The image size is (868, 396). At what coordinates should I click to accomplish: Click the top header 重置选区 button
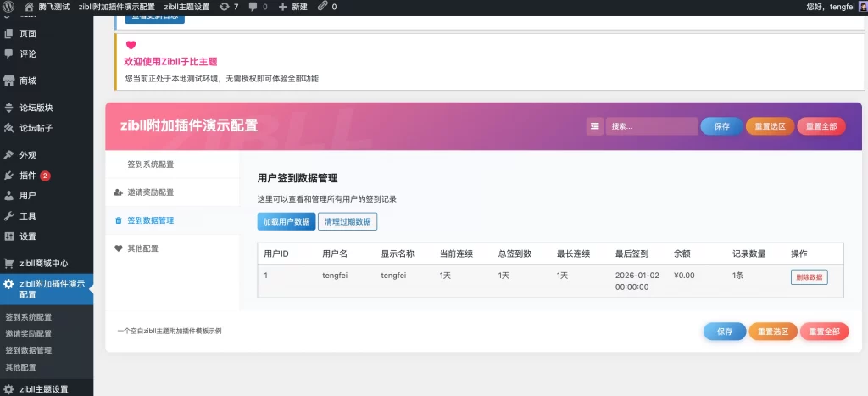click(x=770, y=126)
